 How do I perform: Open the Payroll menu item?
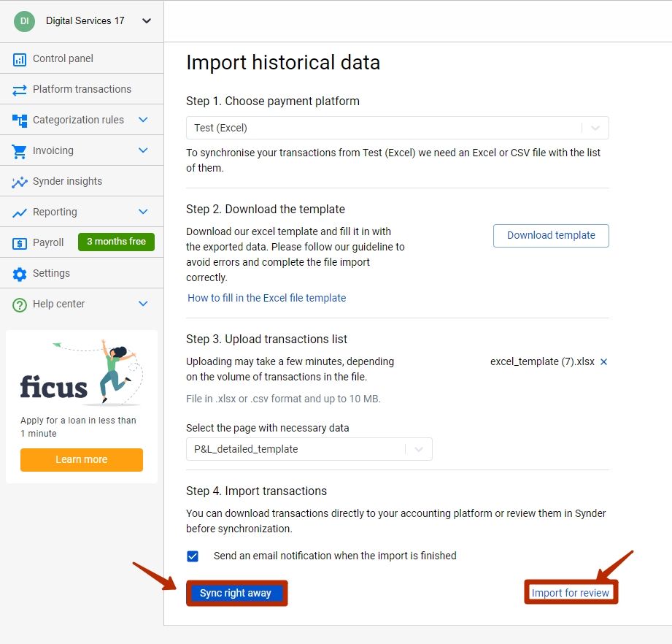point(47,242)
